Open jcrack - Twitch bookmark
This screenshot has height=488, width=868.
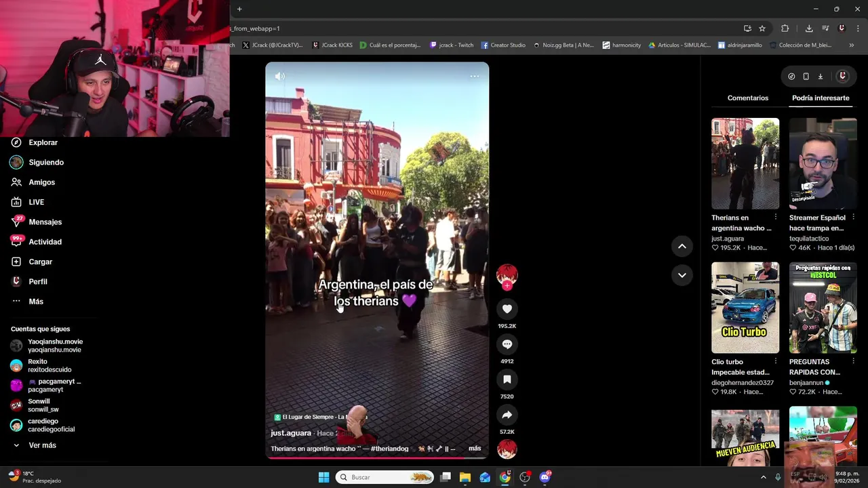click(452, 45)
